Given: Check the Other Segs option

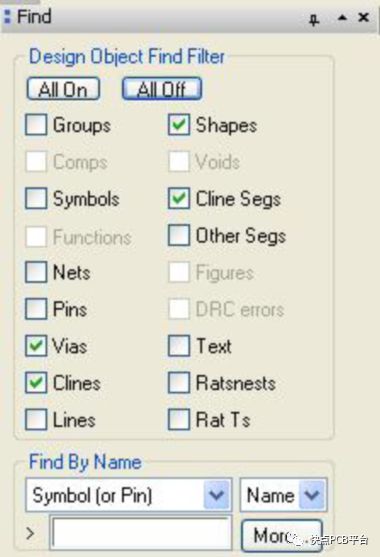Looking at the screenshot, I should (179, 235).
